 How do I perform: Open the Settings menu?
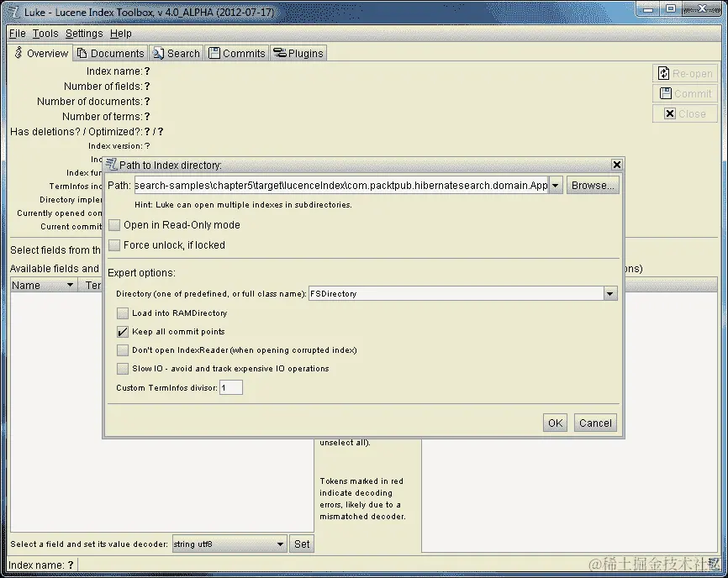[84, 34]
